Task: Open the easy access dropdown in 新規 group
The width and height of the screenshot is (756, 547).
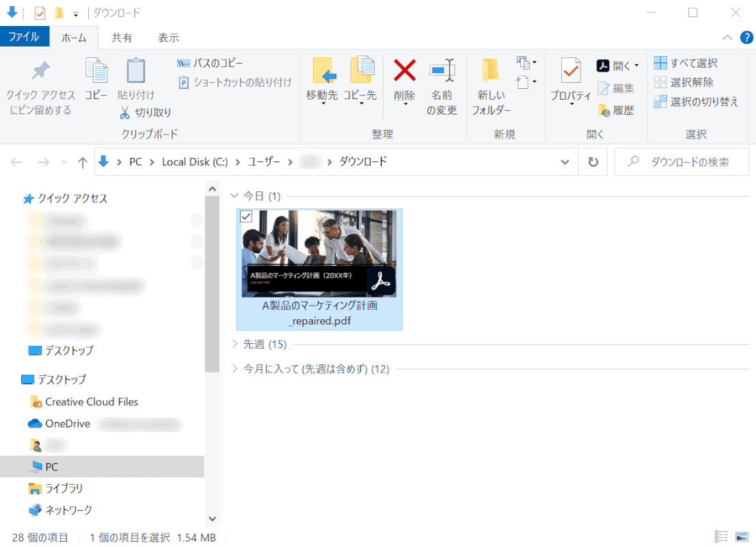Action: point(526,82)
